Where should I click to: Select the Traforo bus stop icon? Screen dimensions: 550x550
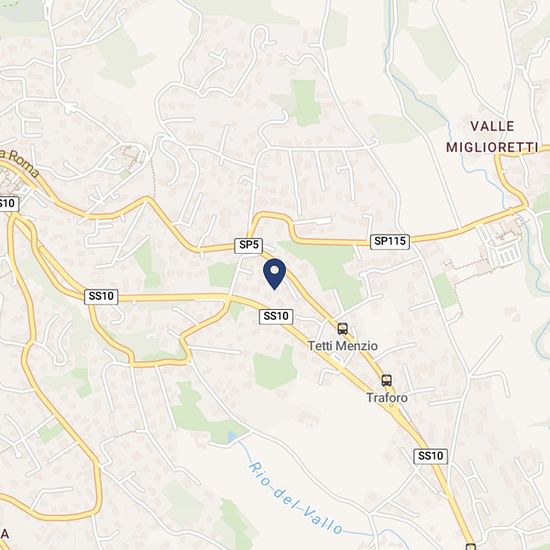click(x=387, y=380)
